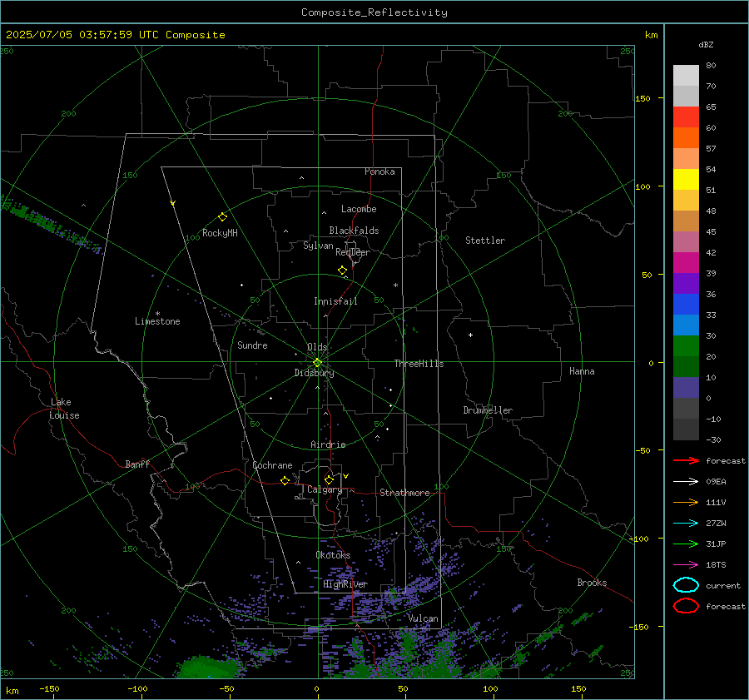
Task: Click the Brooks city label
Action: (x=592, y=583)
